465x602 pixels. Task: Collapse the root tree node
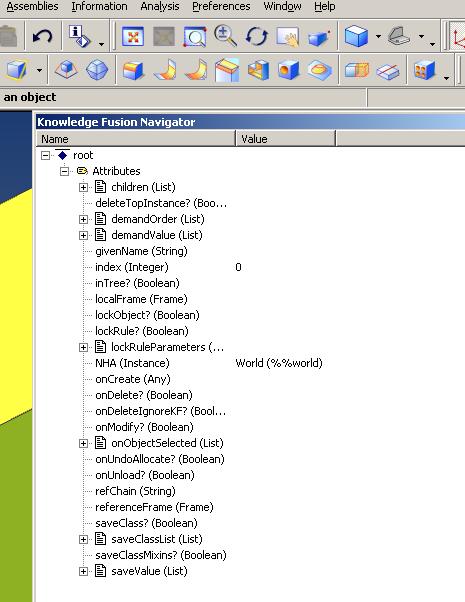point(46,155)
